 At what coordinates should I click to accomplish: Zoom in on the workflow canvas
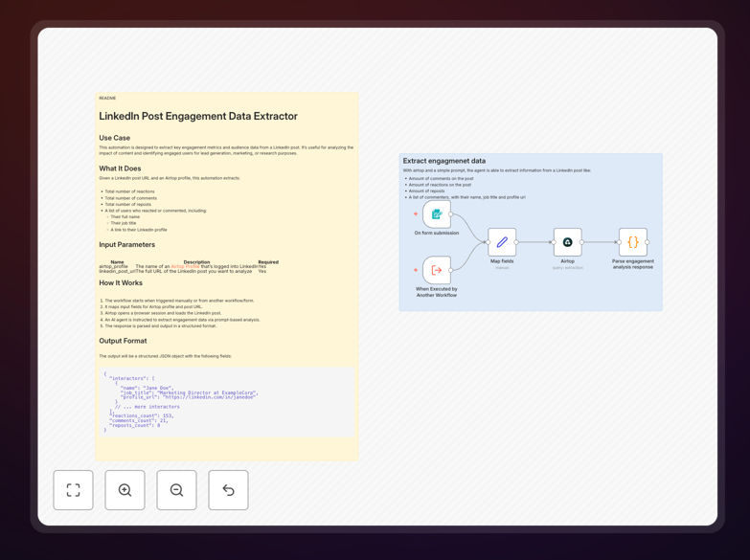click(x=125, y=490)
